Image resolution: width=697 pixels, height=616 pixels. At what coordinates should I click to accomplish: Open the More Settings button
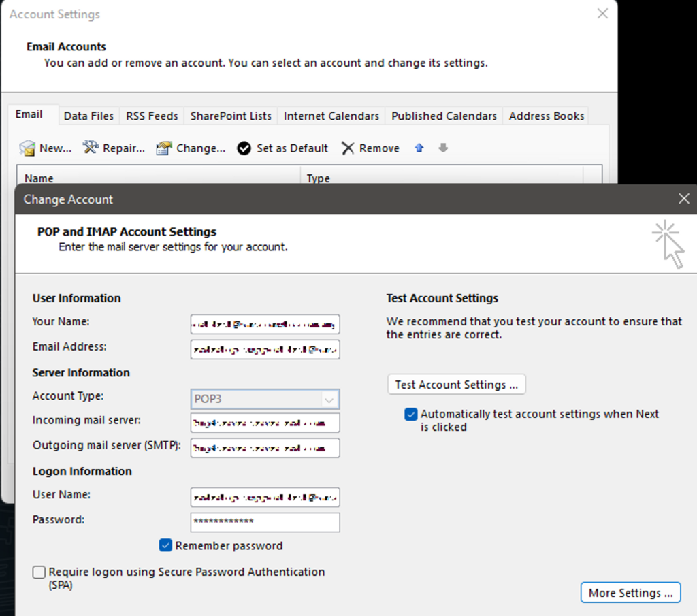tap(630, 593)
